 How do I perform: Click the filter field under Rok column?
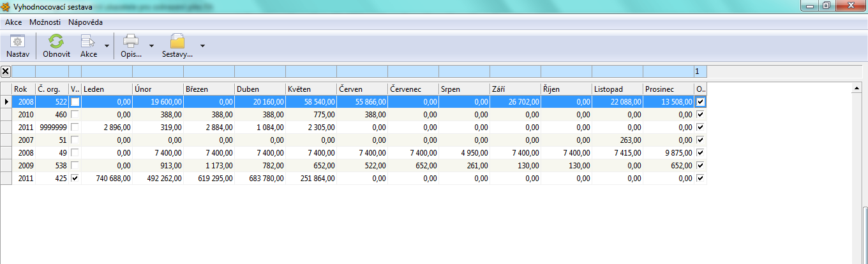point(24,71)
